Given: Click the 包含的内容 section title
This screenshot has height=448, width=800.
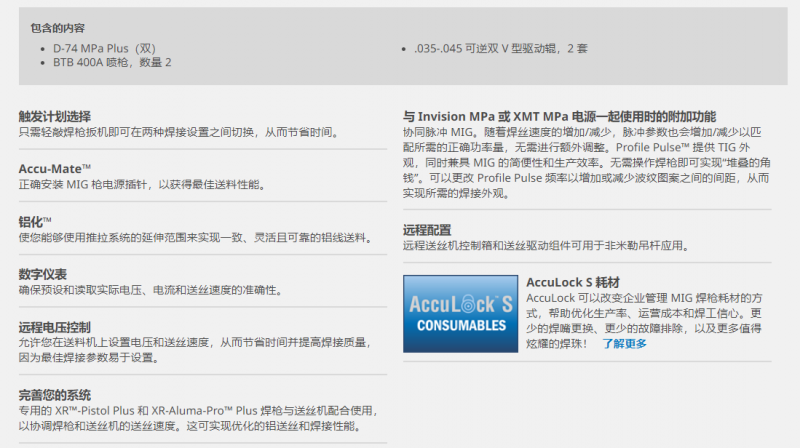Looking at the screenshot, I should pyautogui.click(x=57, y=28).
